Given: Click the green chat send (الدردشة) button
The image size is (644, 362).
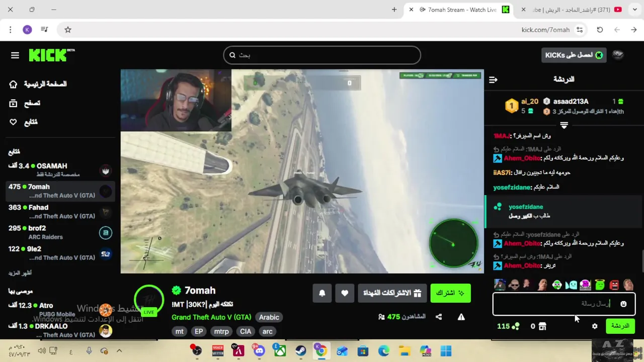Looking at the screenshot, I should coord(620,326).
